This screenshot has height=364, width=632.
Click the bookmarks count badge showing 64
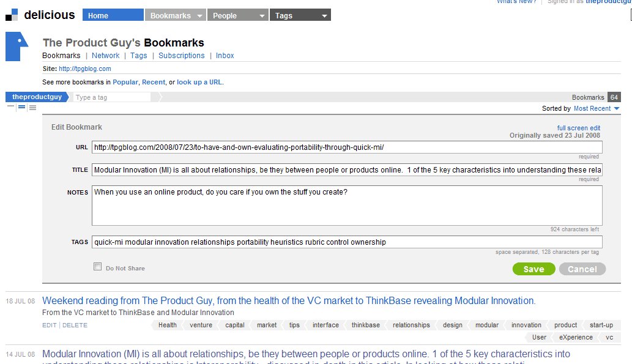click(614, 97)
